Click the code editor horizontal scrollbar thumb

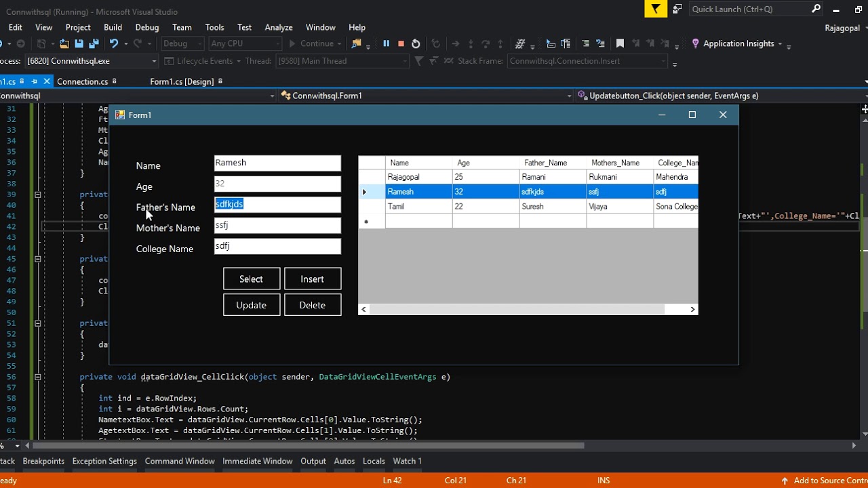(x=309, y=445)
